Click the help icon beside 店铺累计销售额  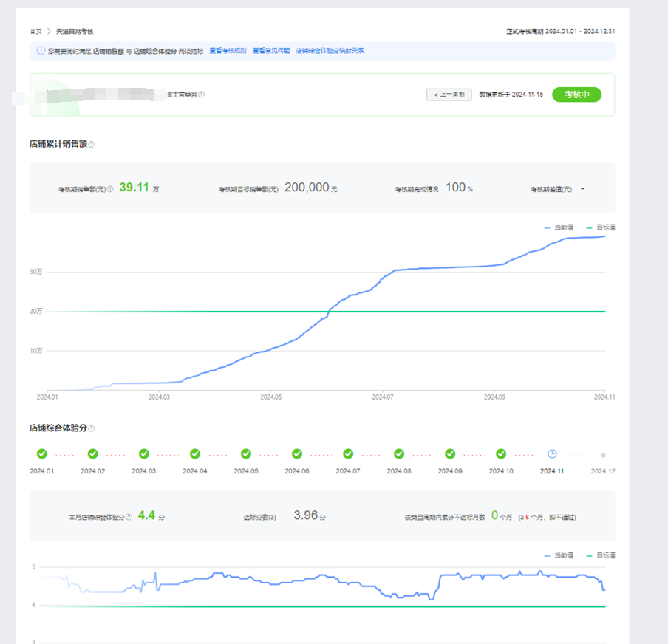pos(92,144)
